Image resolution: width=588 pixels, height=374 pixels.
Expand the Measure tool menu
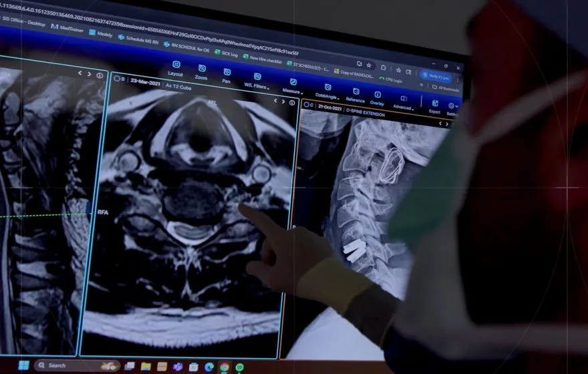293,85
